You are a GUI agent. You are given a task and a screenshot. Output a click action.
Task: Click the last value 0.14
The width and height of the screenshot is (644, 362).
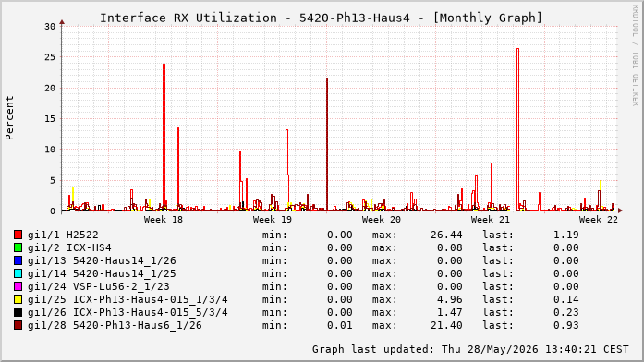566,299
